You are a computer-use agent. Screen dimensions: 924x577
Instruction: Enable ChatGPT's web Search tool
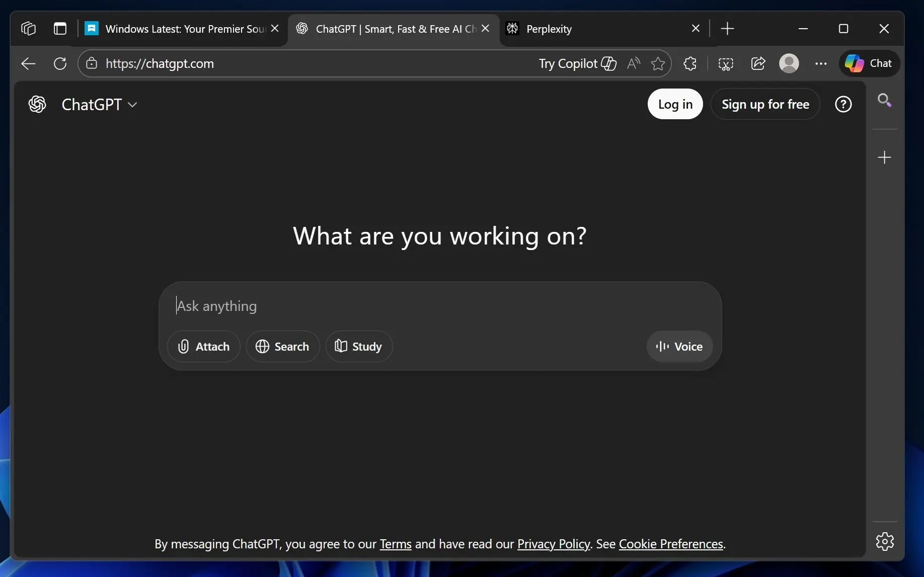point(282,346)
